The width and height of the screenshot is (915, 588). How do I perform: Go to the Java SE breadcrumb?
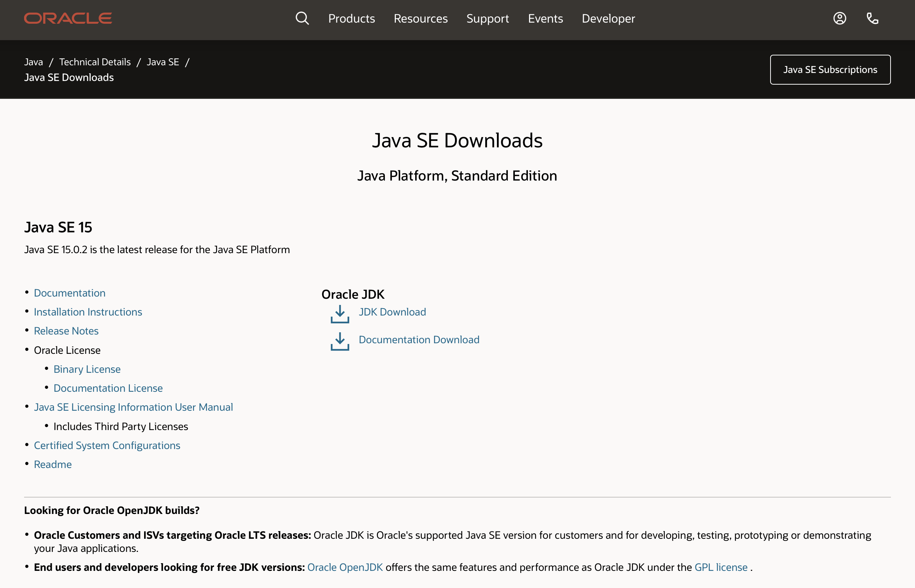[x=163, y=62]
